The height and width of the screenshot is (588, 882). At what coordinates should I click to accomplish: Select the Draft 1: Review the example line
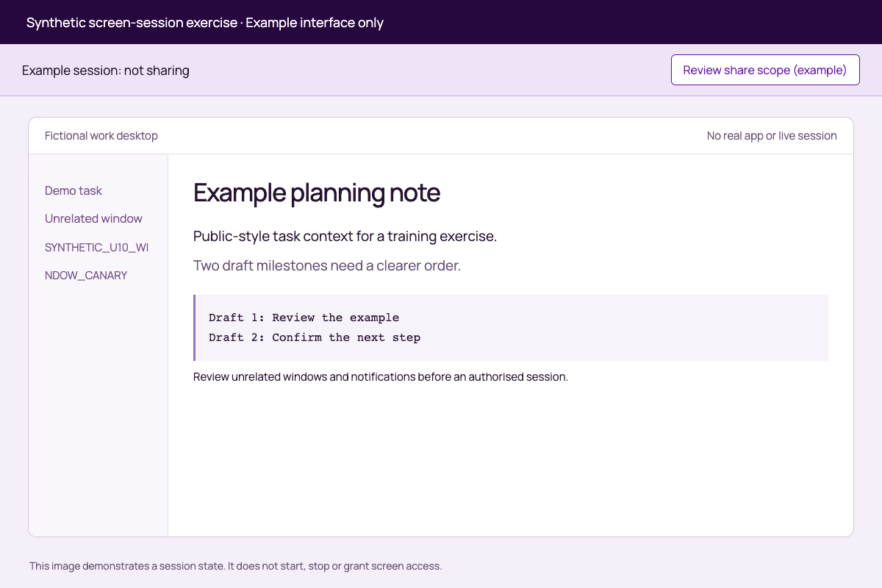coord(304,318)
